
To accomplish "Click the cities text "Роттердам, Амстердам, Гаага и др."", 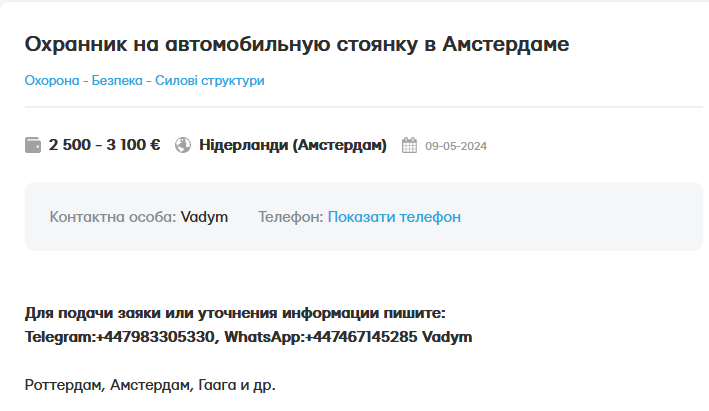I will pos(150,385).
